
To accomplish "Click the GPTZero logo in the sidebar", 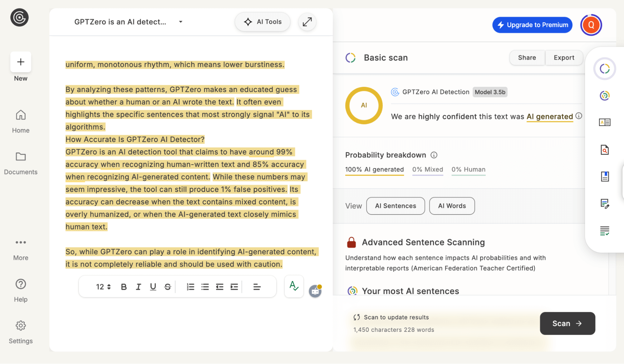I will click(19, 17).
